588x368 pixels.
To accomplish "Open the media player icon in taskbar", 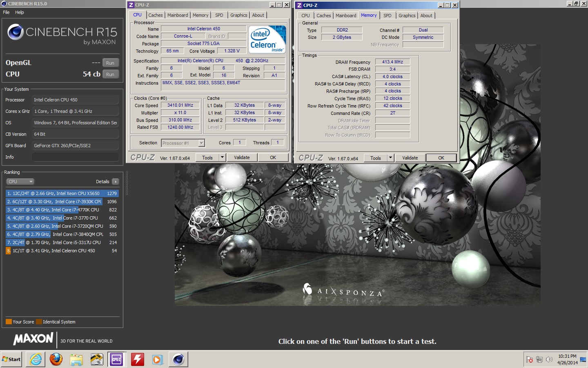I will (157, 359).
